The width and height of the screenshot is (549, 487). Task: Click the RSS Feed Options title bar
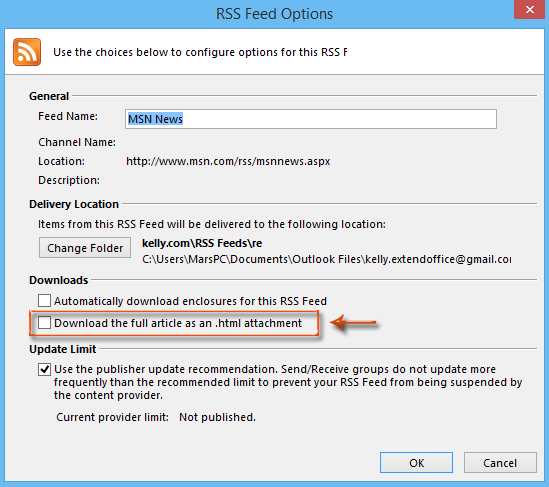[x=274, y=14]
